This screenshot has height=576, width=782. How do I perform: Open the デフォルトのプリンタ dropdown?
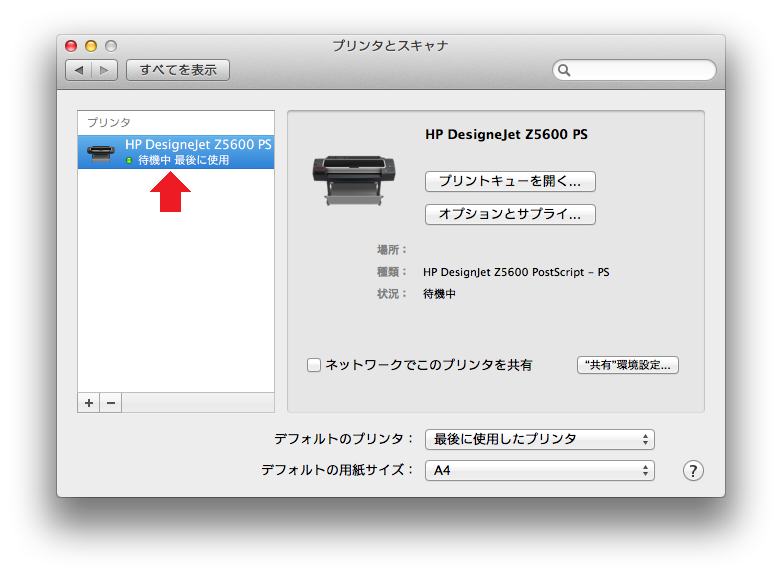(540, 439)
